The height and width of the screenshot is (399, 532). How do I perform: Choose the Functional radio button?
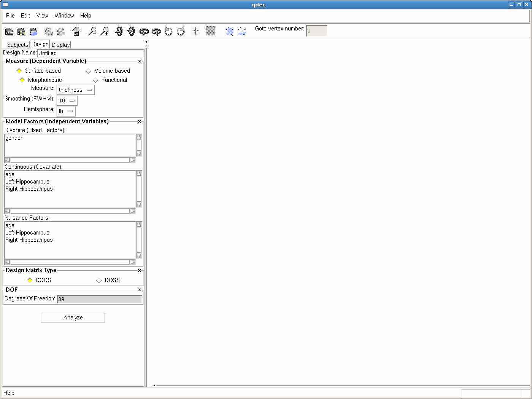tap(96, 80)
